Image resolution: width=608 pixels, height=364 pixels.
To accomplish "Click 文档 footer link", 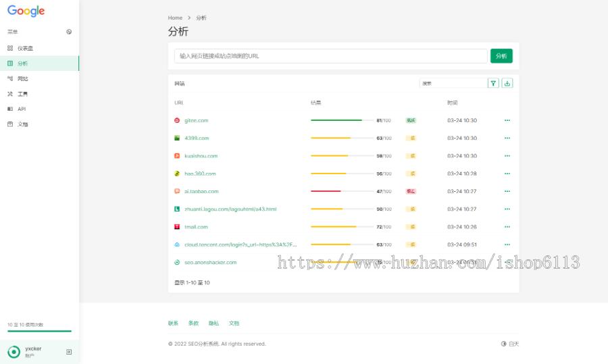I will 234,323.
